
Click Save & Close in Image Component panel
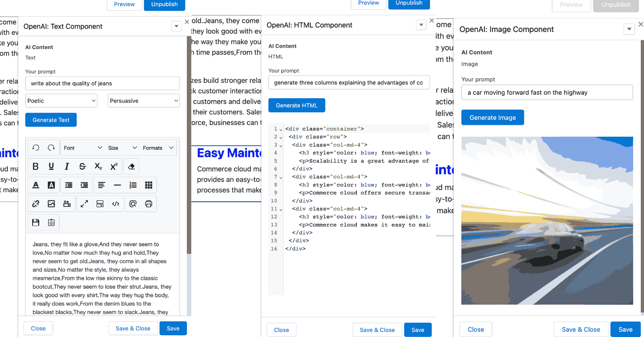click(x=581, y=329)
